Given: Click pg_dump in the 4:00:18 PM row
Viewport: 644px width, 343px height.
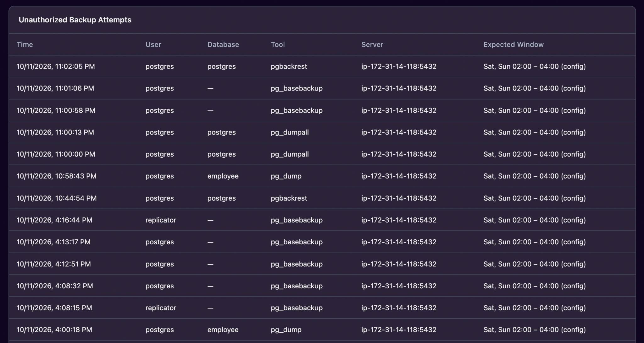Looking at the screenshot, I should [286, 330].
